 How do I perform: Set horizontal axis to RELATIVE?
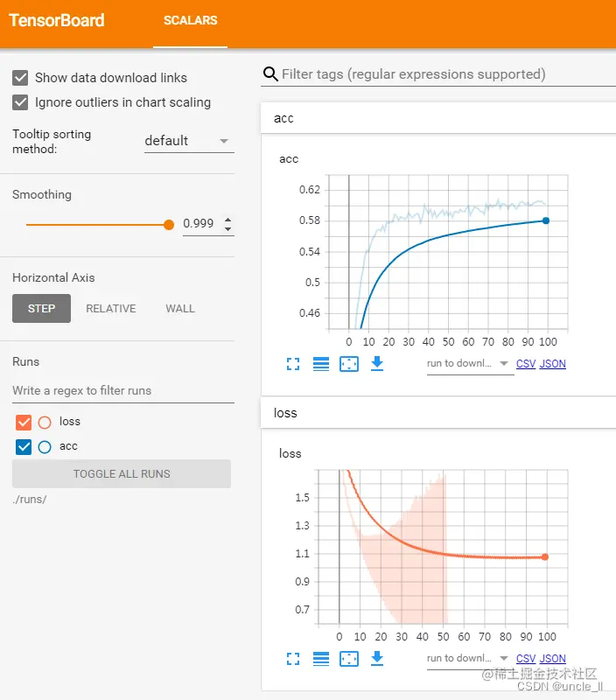(x=111, y=309)
